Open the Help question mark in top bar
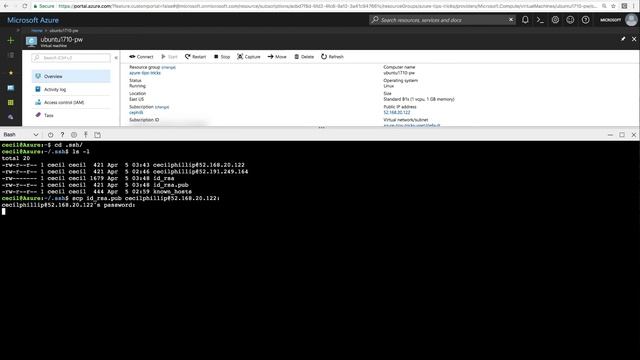Screen dimensions: 640x360 [585, 20]
